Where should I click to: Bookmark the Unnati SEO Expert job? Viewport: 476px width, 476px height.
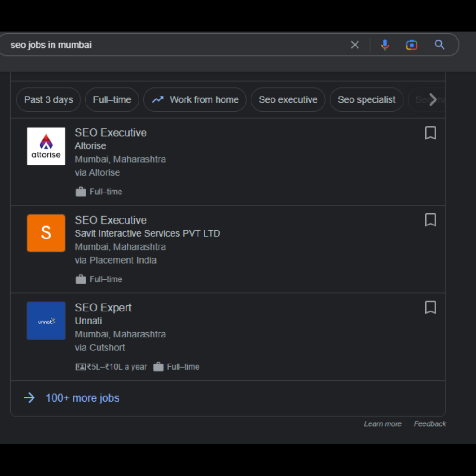click(x=430, y=308)
